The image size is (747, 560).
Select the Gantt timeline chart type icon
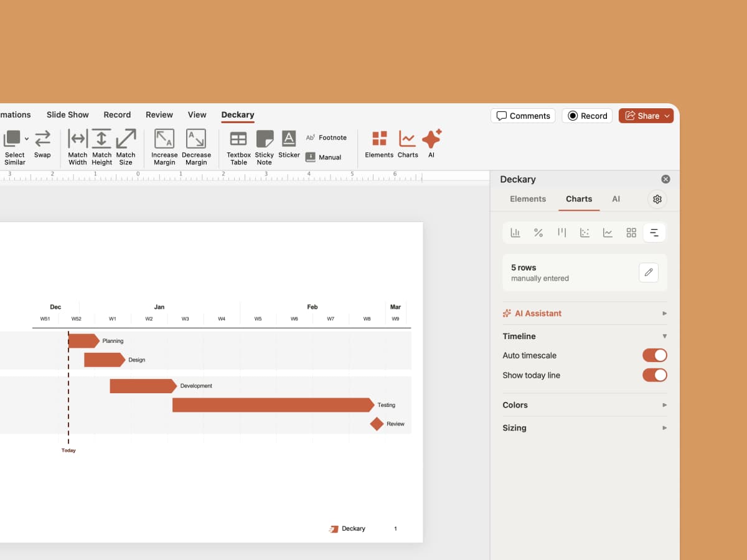654,233
